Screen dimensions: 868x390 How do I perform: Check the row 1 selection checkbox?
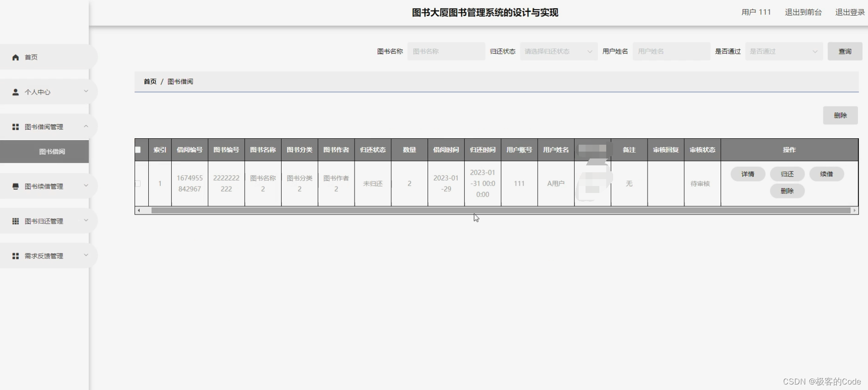coord(138,183)
